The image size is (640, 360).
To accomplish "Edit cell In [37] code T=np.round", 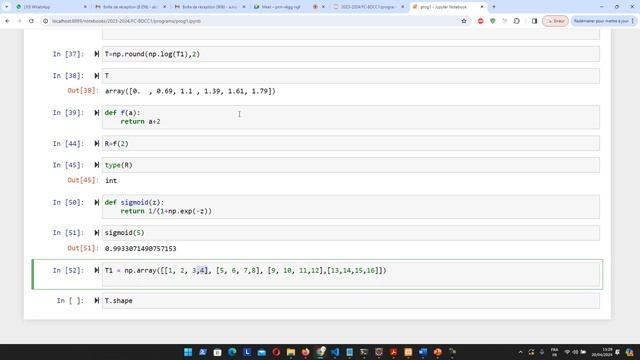I will (351, 54).
